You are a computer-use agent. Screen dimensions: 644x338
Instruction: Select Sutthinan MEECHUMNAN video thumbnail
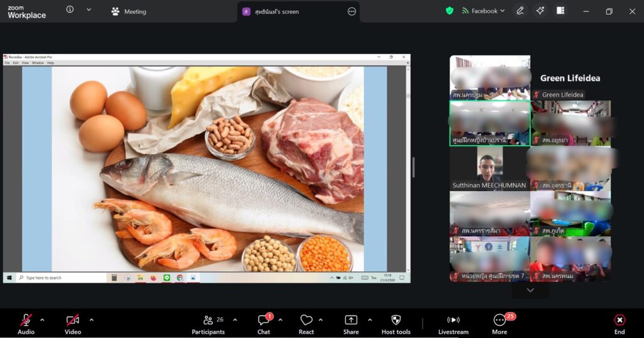(489, 168)
